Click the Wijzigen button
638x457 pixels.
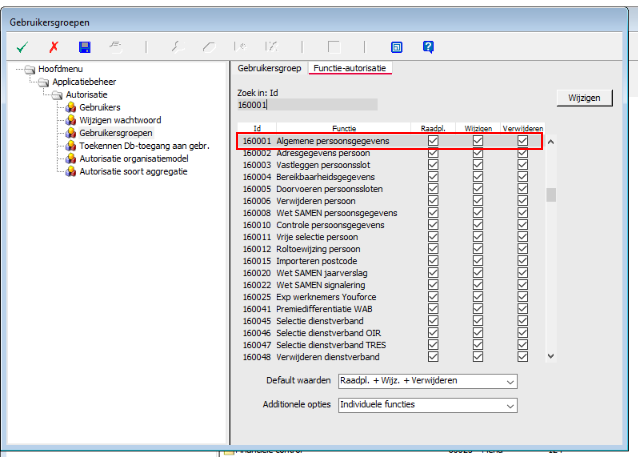(x=584, y=98)
